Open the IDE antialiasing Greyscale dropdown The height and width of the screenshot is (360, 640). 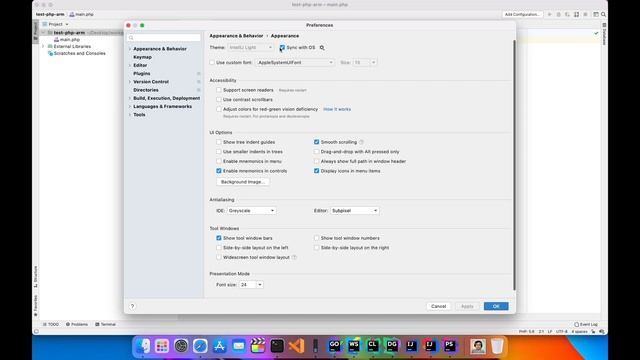(251, 211)
